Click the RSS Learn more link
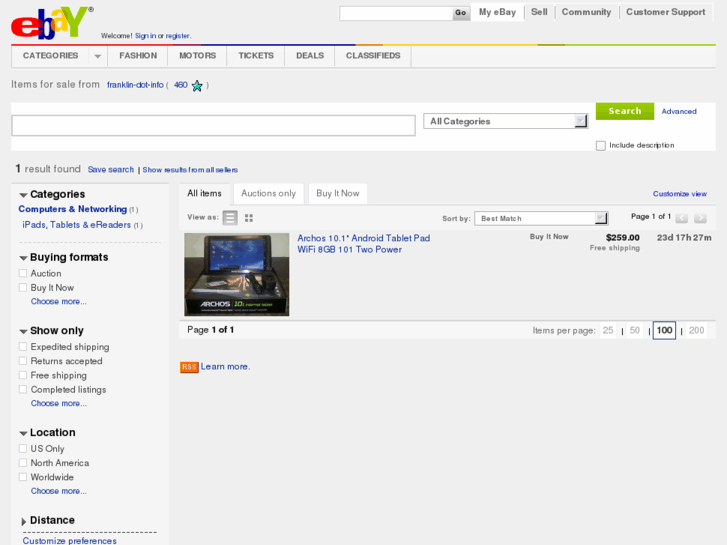727x545 pixels. (225, 367)
